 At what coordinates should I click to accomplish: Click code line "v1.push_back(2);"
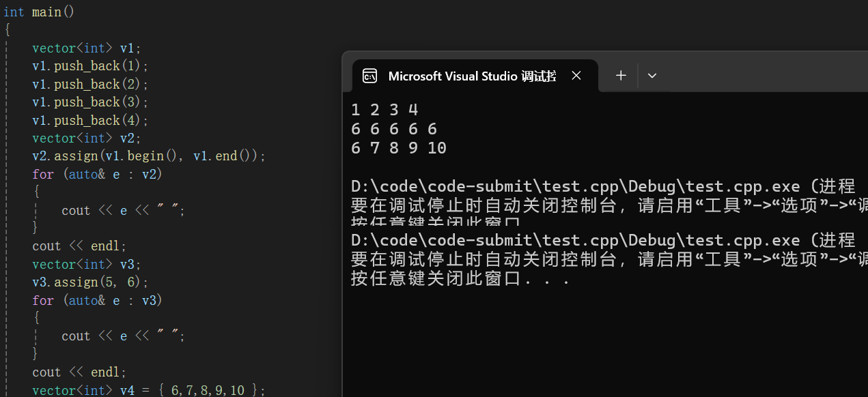90,85
